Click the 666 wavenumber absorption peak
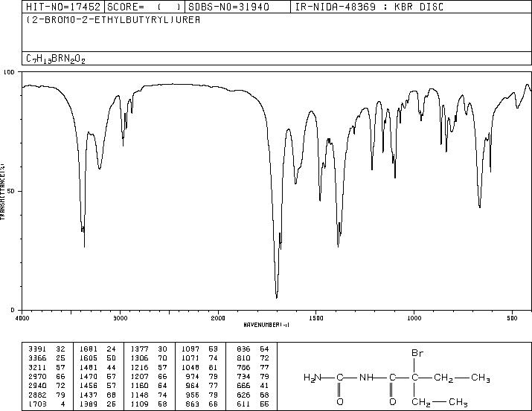 point(480,207)
